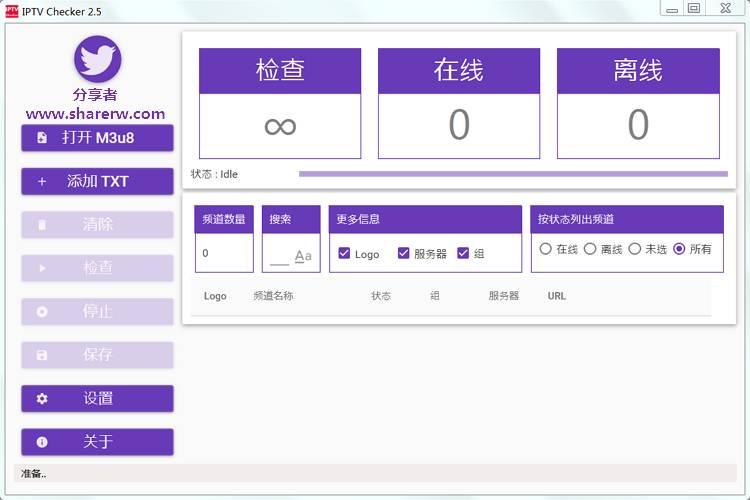Toggle the Aa case-sensitive search icon
Viewport: 750px width, 500px height.
tap(303, 256)
